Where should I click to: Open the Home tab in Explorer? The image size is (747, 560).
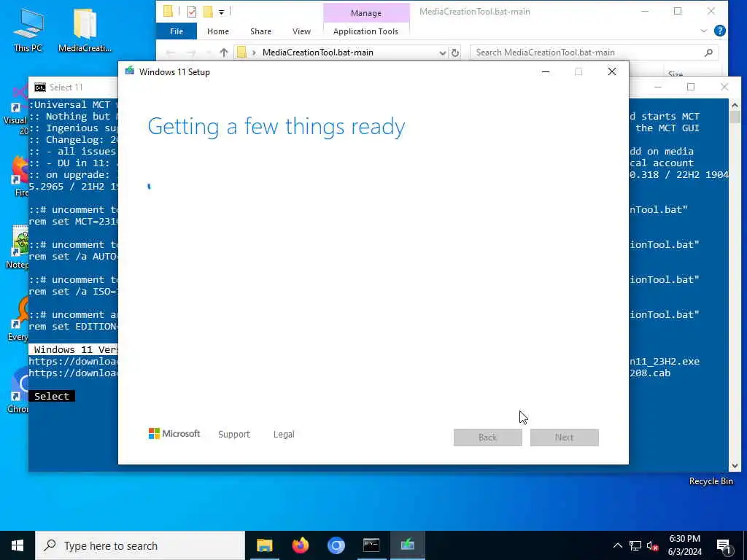(218, 31)
